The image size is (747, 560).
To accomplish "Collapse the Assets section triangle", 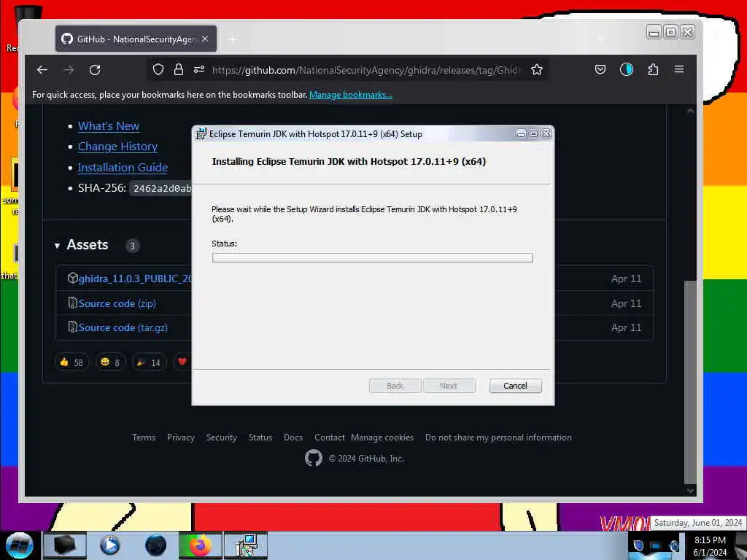I will [x=57, y=246].
